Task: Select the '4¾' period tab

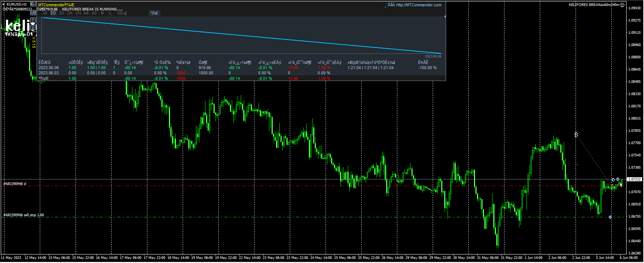Action: pos(78,13)
